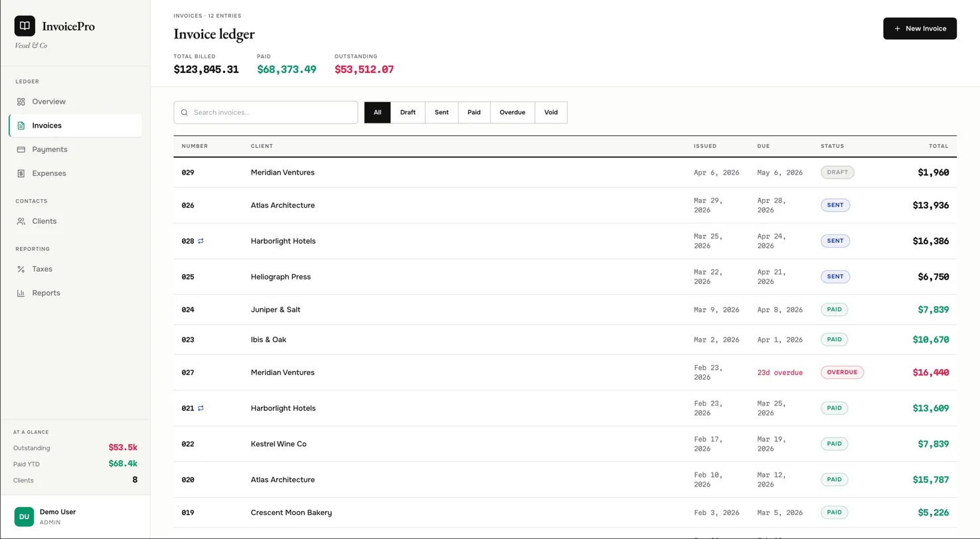980x539 pixels.
Task: Filter invoices by Void
Action: (551, 112)
